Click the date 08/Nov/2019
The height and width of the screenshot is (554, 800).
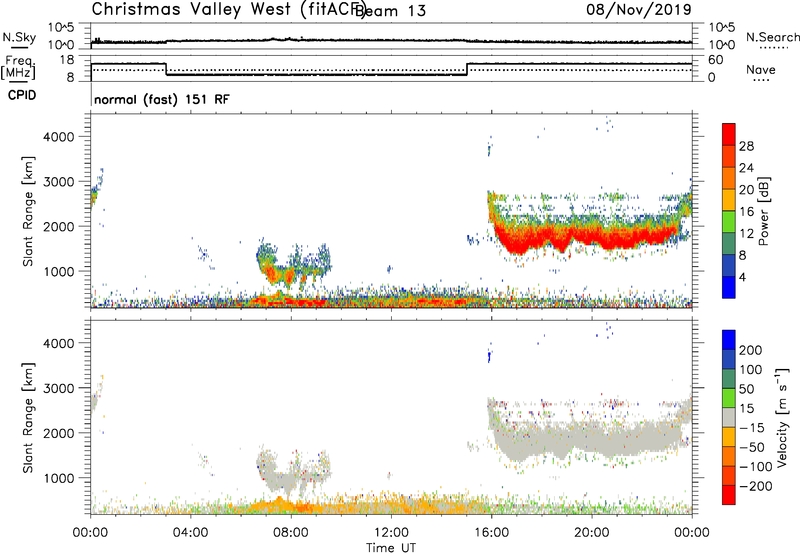[x=639, y=9]
